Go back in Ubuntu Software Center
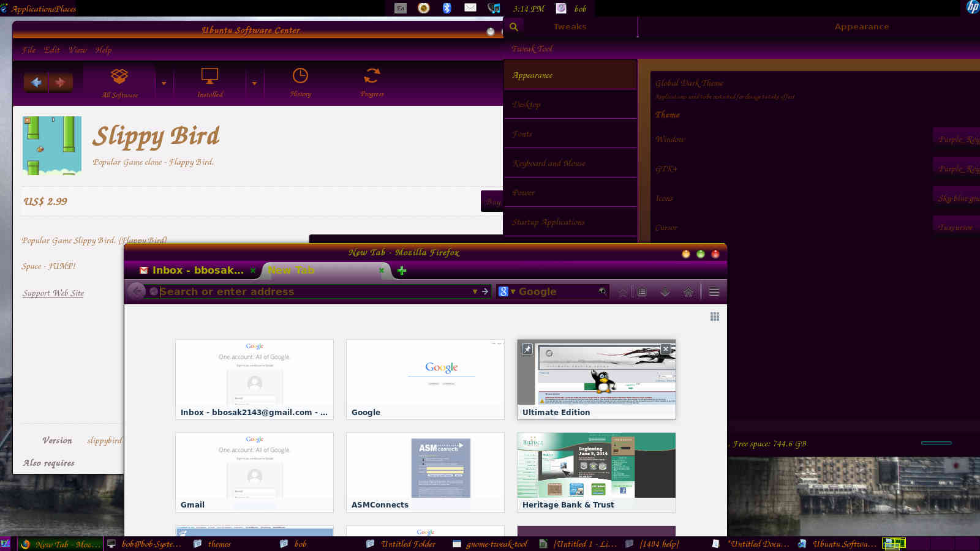 [x=36, y=82]
